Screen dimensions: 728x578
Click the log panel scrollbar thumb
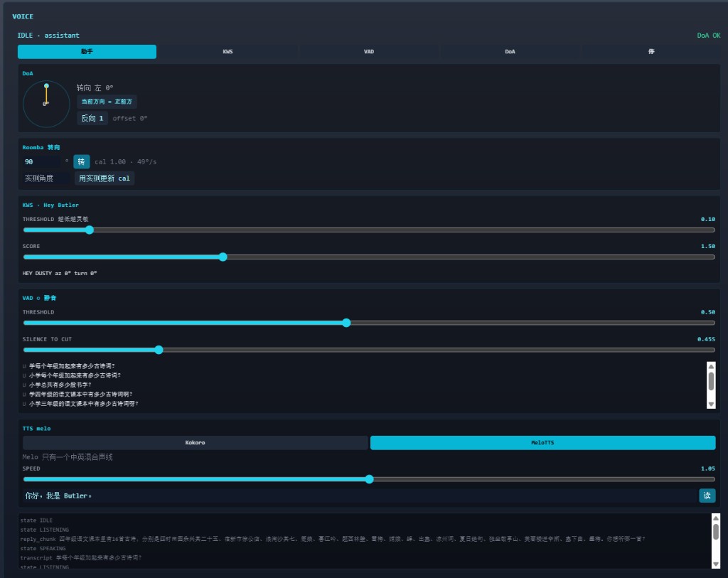(716, 531)
